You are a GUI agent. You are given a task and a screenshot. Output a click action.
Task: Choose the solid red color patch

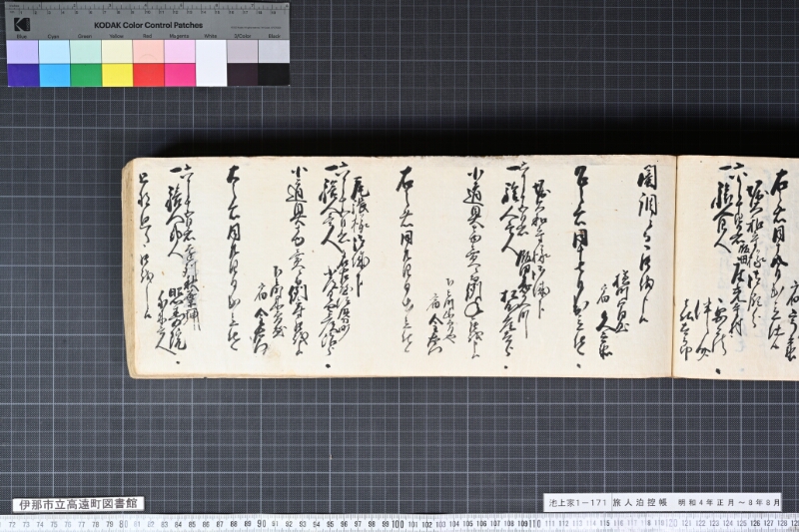[x=148, y=75]
